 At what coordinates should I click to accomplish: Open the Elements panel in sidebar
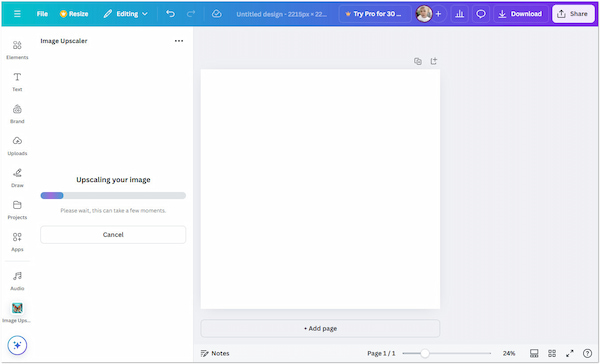tap(17, 50)
